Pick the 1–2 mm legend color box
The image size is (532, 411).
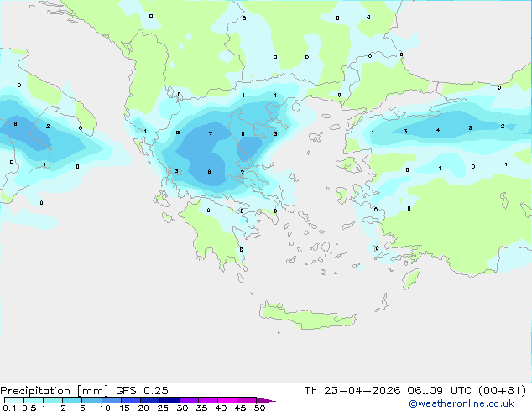tap(53, 400)
